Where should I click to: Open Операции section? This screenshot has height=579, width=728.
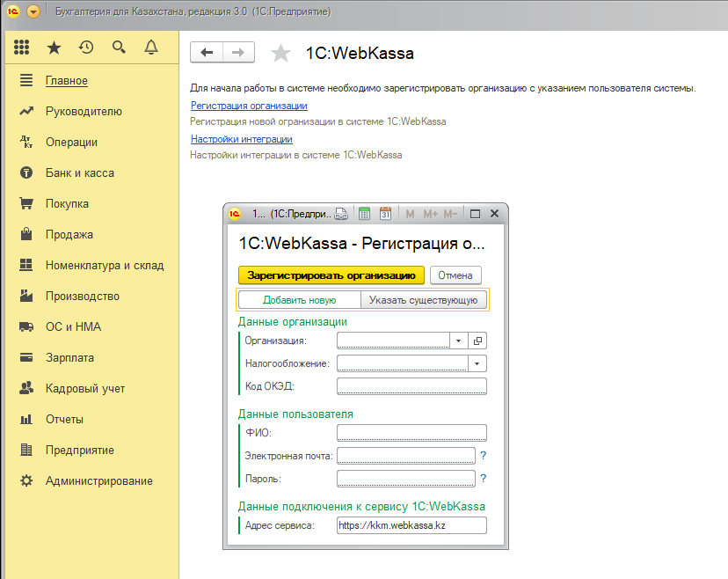(x=71, y=143)
